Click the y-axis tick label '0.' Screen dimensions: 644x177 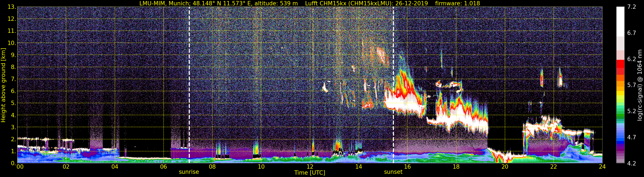(13, 163)
